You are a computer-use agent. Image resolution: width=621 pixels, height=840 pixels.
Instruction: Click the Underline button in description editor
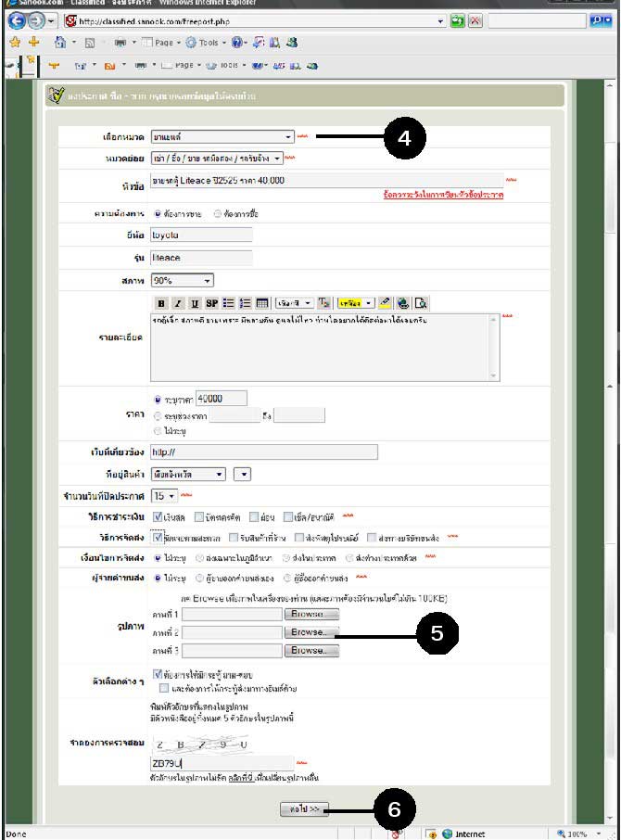click(195, 303)
